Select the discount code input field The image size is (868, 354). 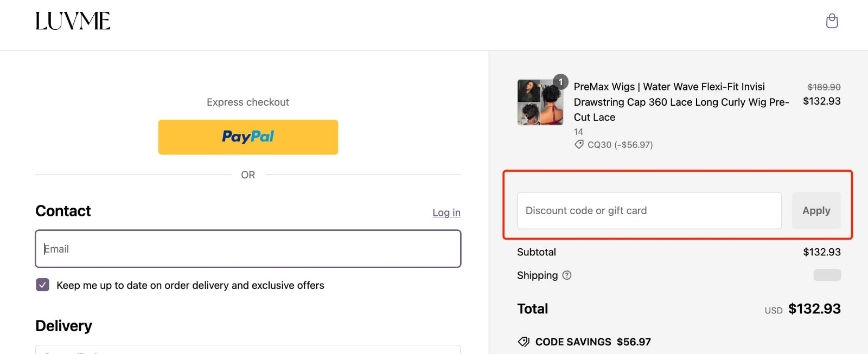coord(649,210)
